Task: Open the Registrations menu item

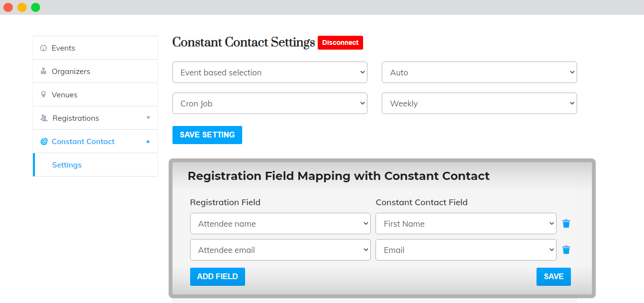Action: (95, 118)
